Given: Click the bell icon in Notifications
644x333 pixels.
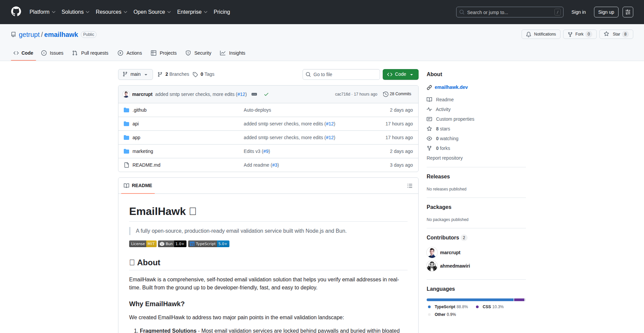Looking at the screenshot, I should (529, 34).
